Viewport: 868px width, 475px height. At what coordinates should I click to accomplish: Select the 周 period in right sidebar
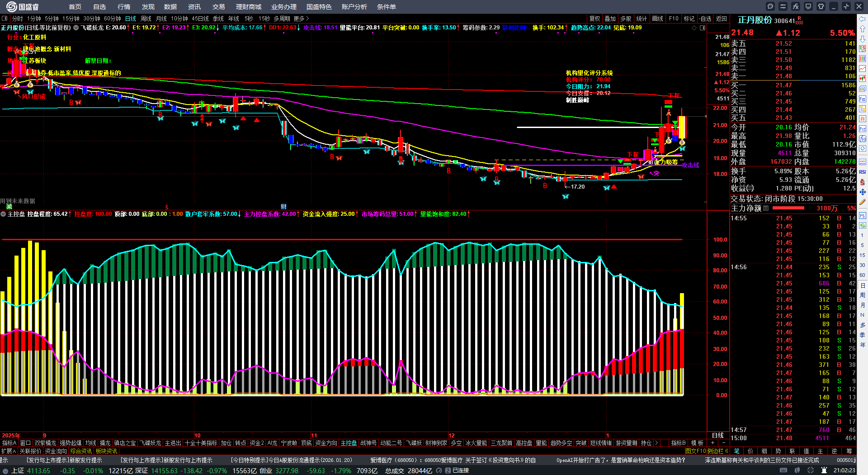863,295
